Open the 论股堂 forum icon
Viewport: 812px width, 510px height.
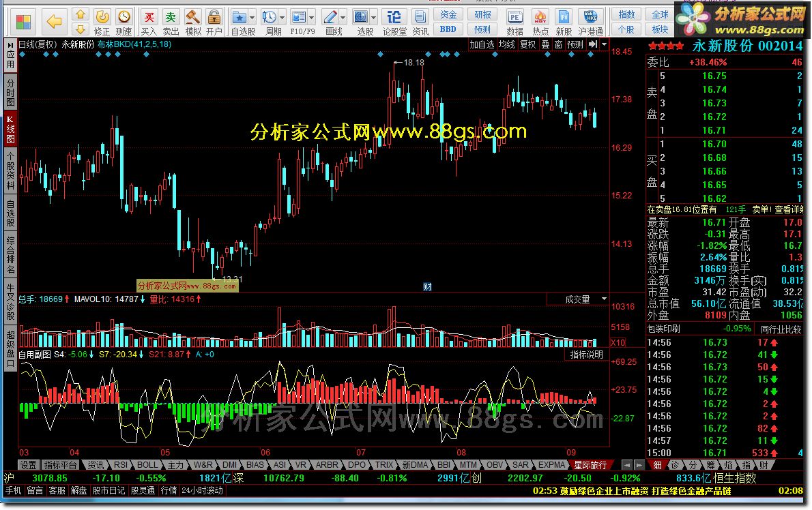point(394,22)
